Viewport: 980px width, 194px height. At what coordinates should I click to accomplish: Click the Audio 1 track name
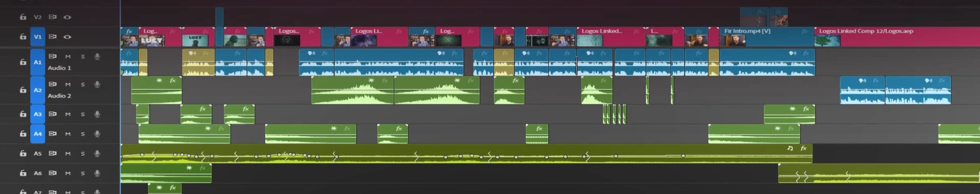point(59,68)
